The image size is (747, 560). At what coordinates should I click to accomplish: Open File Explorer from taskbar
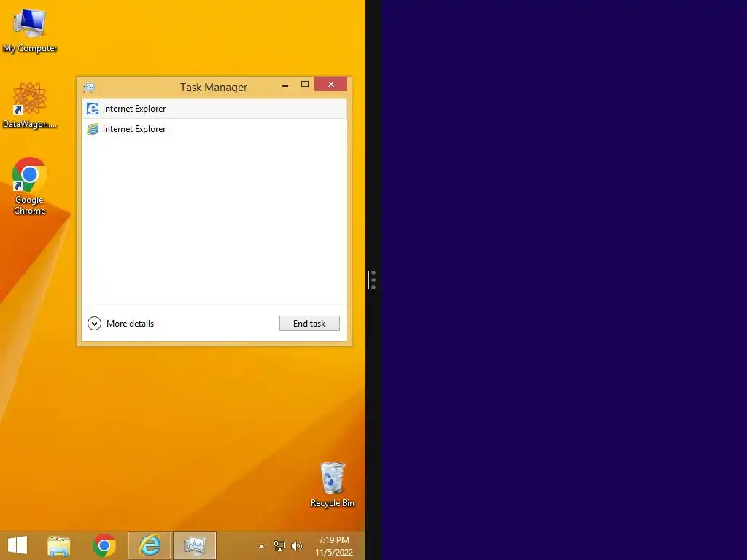[x=58, y=545]
